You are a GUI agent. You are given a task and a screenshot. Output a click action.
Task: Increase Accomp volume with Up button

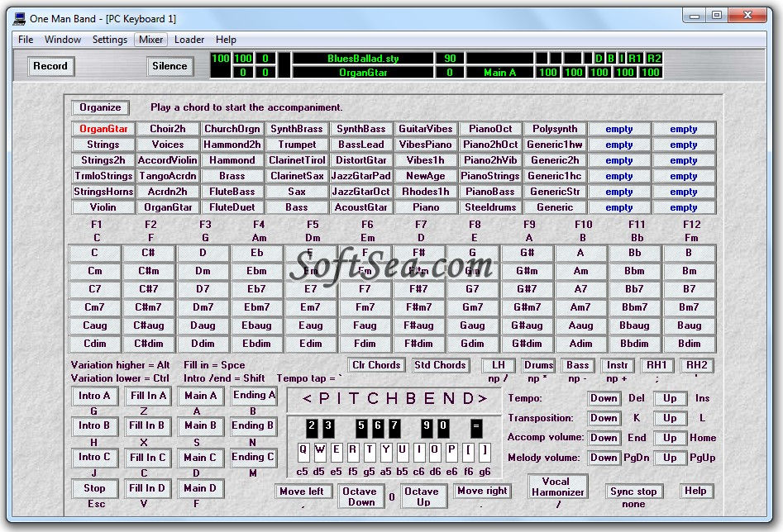pos(671,438)
